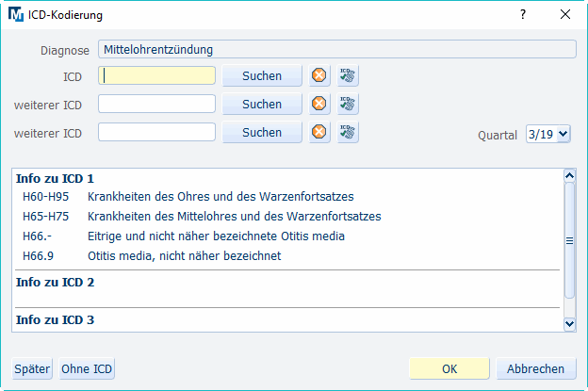Screen dimensions: 588x391
Task: Select the H66.- code entry
Action: tap(37, 236)
